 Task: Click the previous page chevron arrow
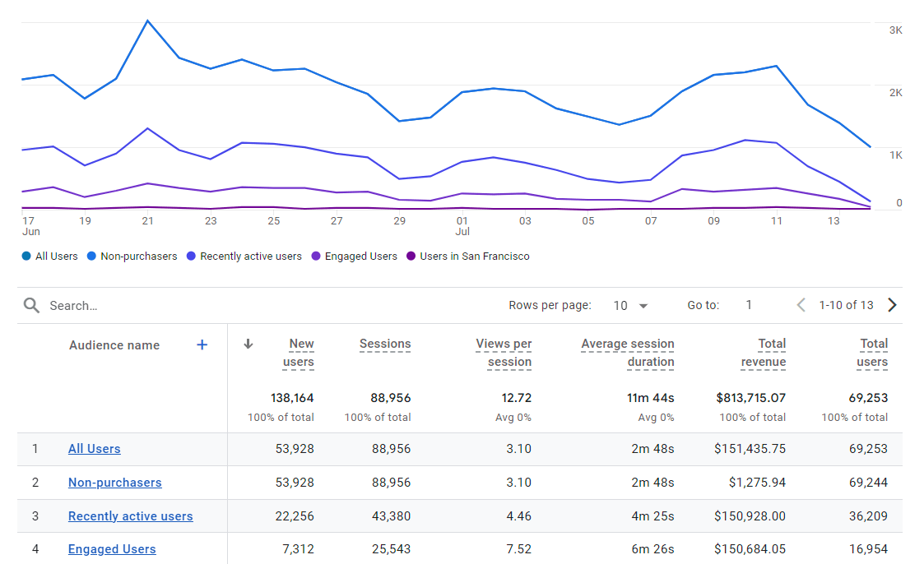pos(800,305)
